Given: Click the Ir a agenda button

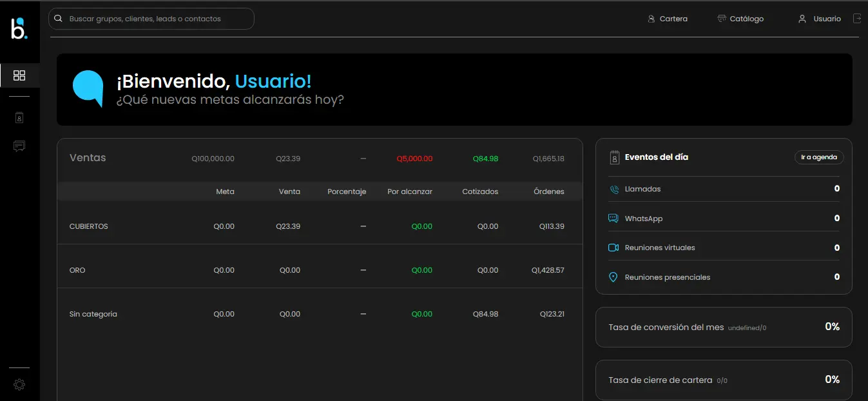Looking at the screenshot, I should (x=819, y=157).
